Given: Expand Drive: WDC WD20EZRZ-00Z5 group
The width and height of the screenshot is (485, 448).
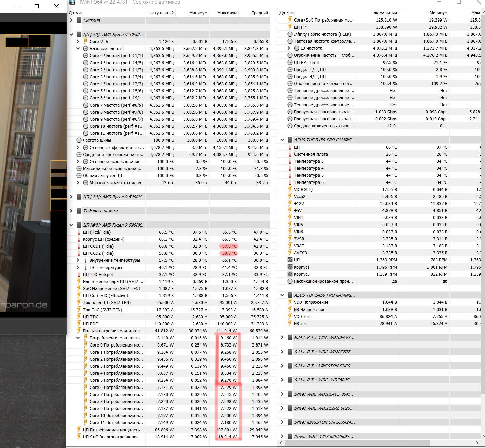Looking at the screenshot, I should tap(282, 408).
